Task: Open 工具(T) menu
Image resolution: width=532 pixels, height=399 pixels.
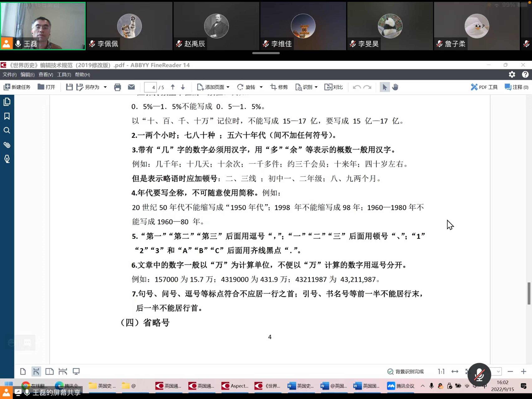Action: click(x=64, y=75)
